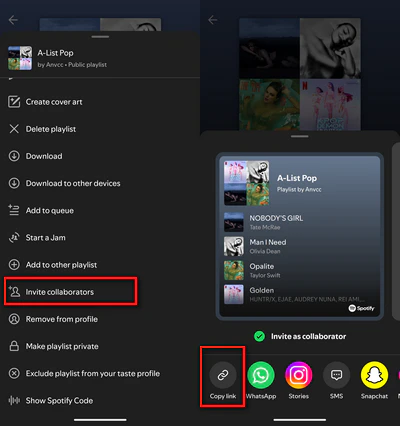
Task: Tap Invite as collaborator text
Action: click(x=308, y=336)
